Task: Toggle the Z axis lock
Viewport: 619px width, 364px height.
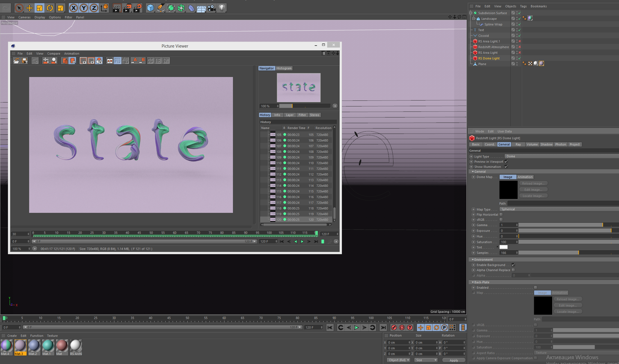Action: point(94,8)
